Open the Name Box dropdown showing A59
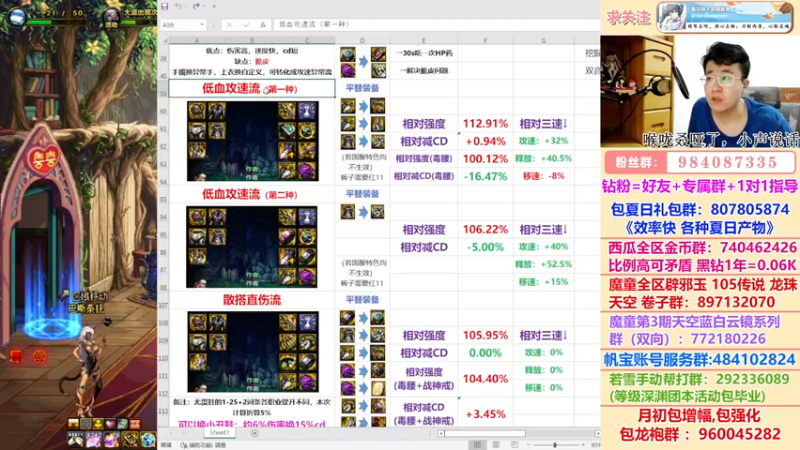This screenshot has width=800, height=450. pyautogui.click(x=202, y=24)
